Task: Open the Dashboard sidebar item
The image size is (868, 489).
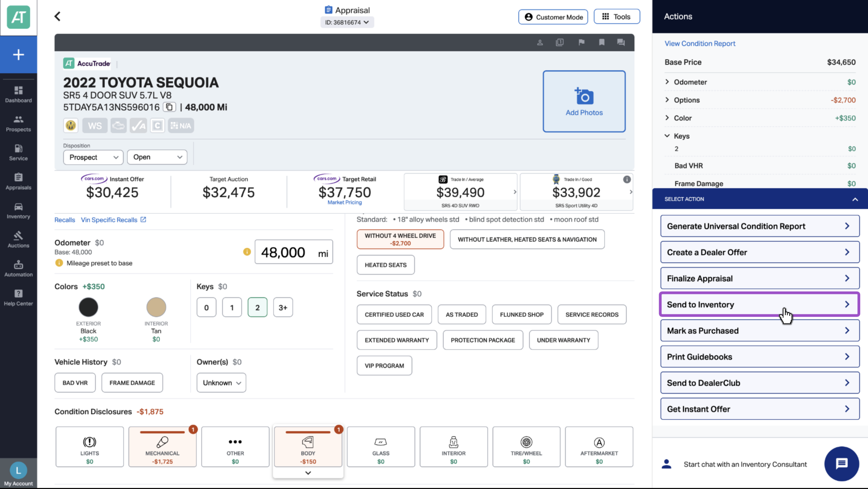Action: click(x=18, y=94)
